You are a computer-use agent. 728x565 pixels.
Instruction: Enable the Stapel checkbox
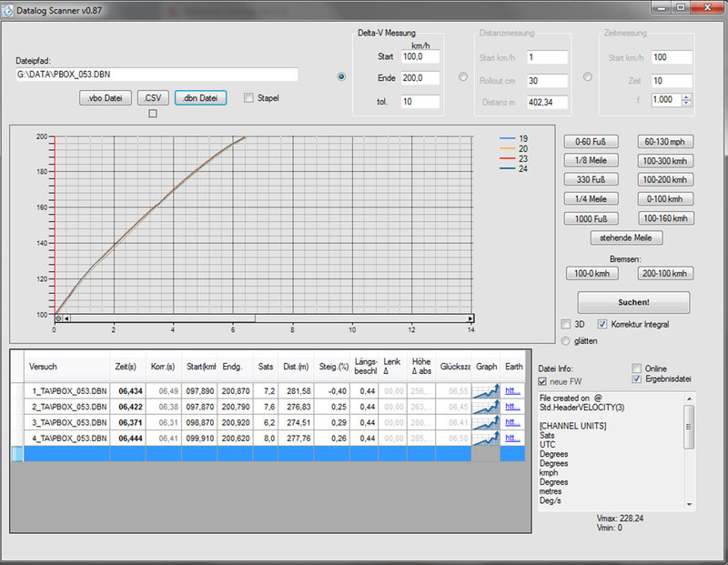249,98
